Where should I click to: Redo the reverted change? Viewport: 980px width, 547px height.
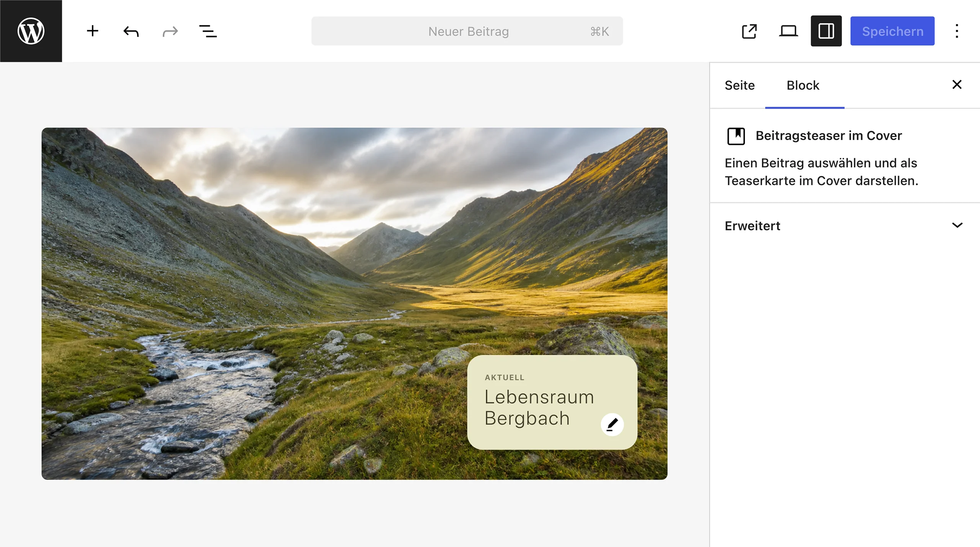pos(170,31)
